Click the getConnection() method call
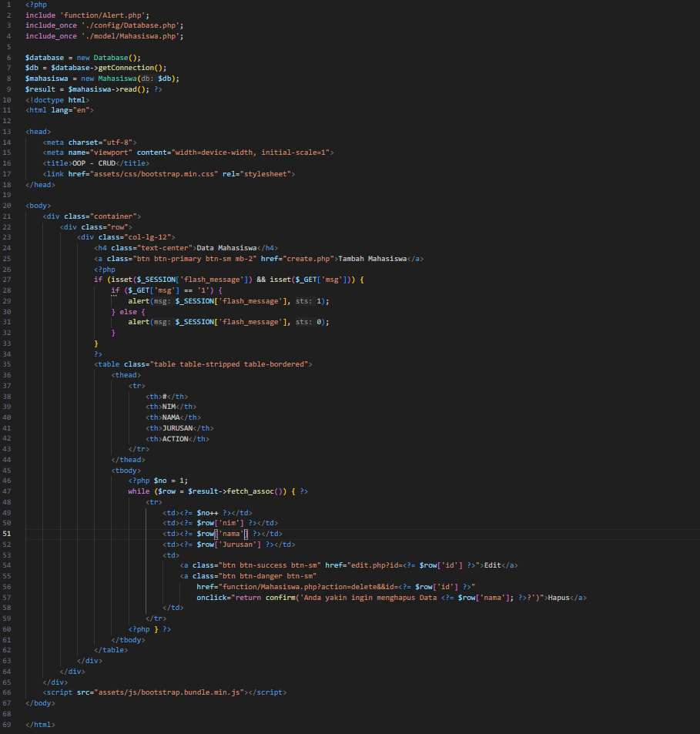The width and height of the screenshot is (700, 734). (x=136, y=68)
